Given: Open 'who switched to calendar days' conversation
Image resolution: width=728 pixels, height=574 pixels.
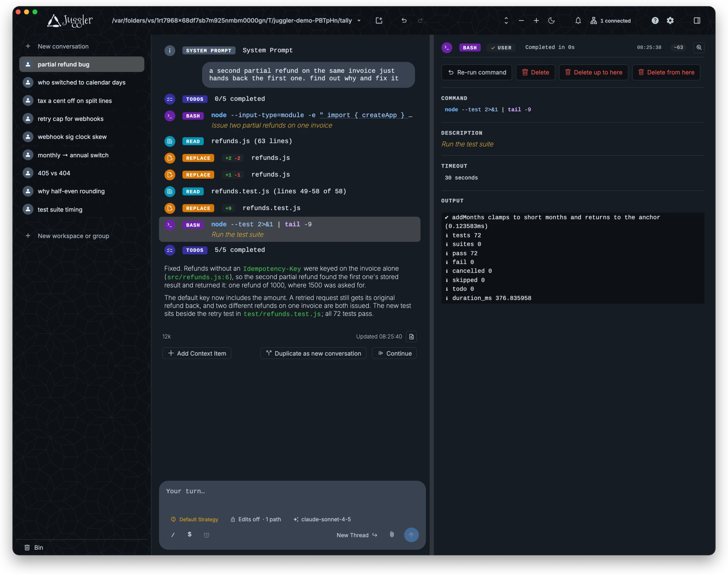Looking at the screenshot, I should [82, 82].
